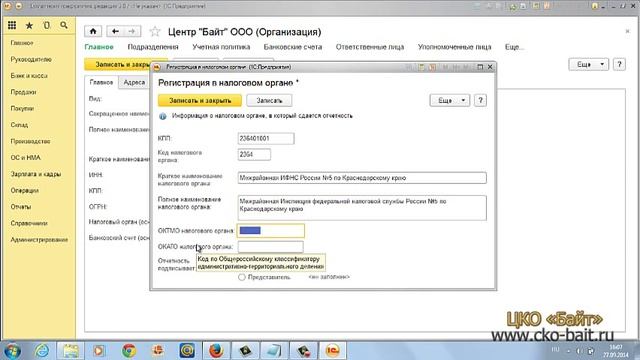Viewport: 640px width, 360px height.
Task: Open file explorer from taskbar
Action: tap(71, 351)
